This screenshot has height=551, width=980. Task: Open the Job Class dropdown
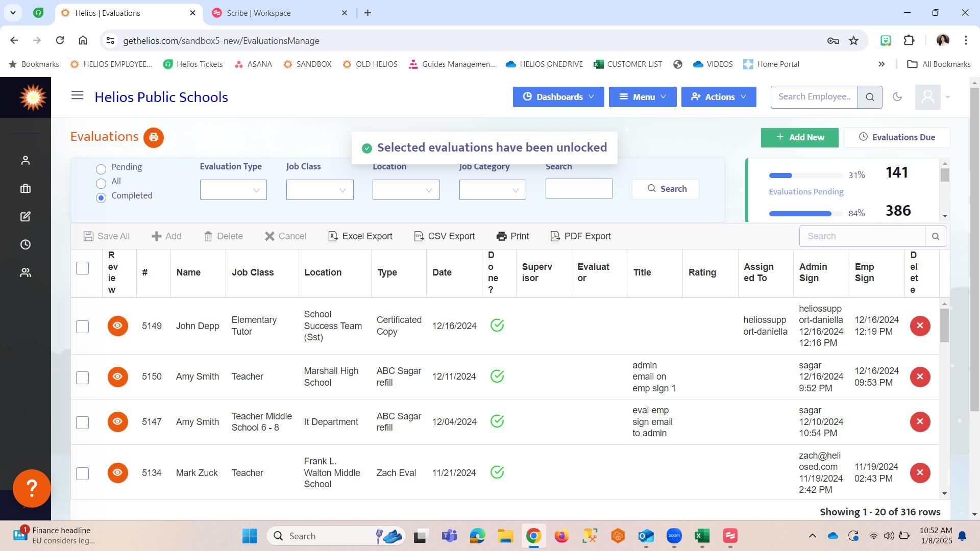pos(320,190)
